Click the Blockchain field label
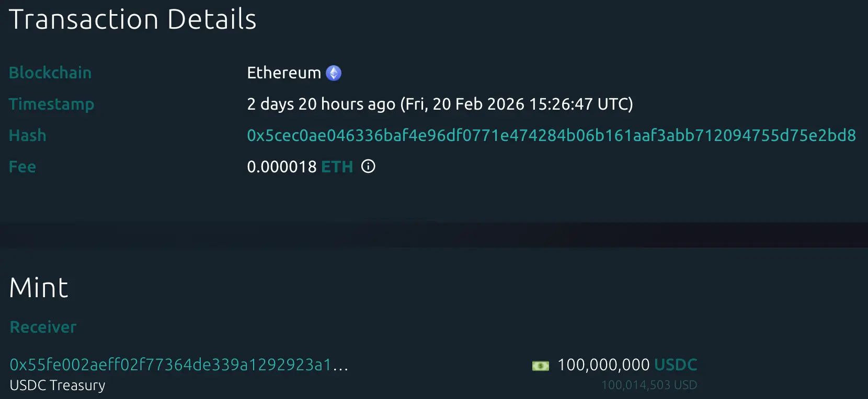 point(50,73)
